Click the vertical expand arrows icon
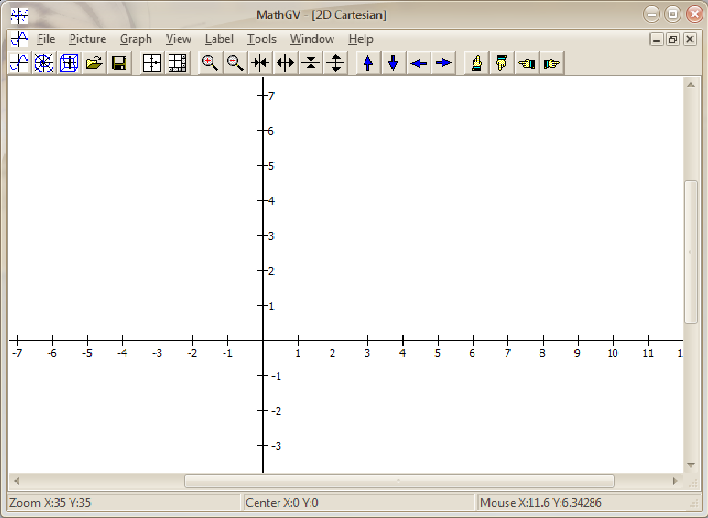This screenshot has width=708, height=518. point(336,63)
